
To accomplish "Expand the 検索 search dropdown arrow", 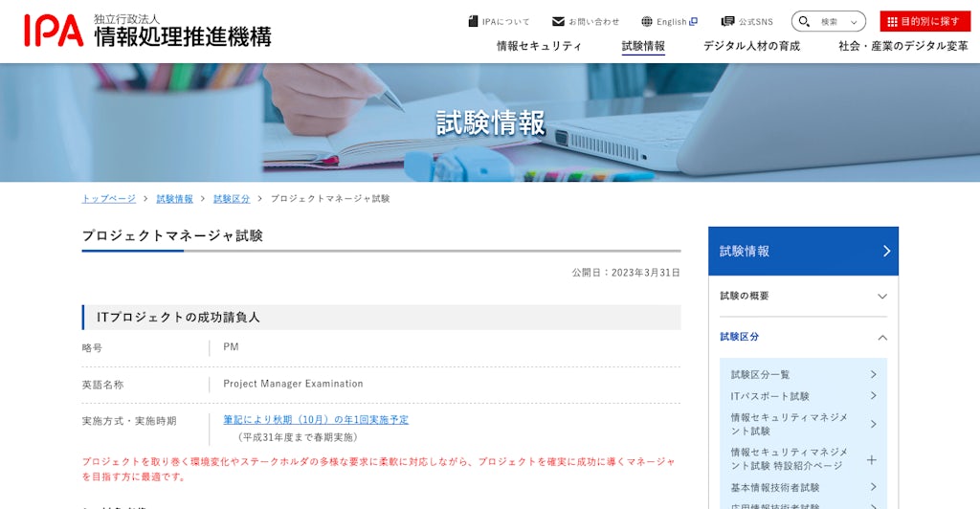I will coord(854,22).
